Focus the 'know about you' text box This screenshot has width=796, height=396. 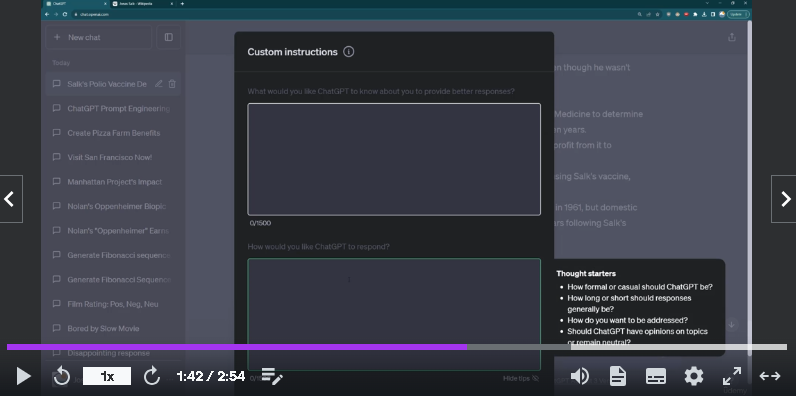pyautogui.click(x=394, y=159)
